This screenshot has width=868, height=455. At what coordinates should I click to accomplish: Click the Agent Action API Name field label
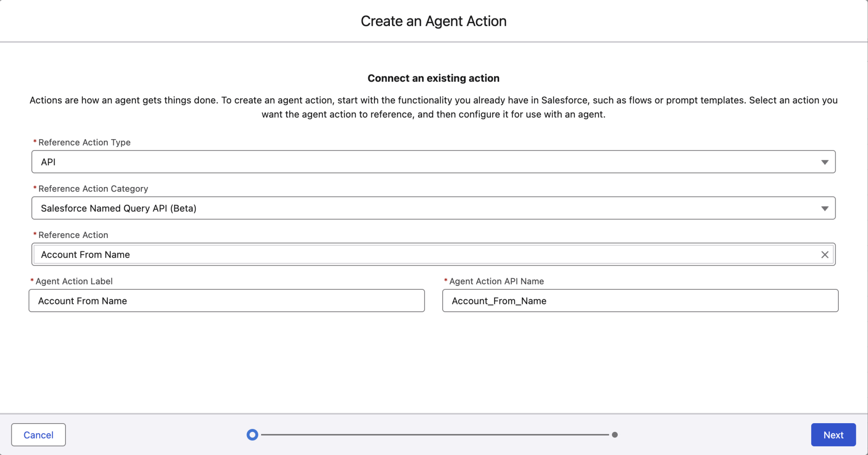pyautogui.click(x=496, y=282)
